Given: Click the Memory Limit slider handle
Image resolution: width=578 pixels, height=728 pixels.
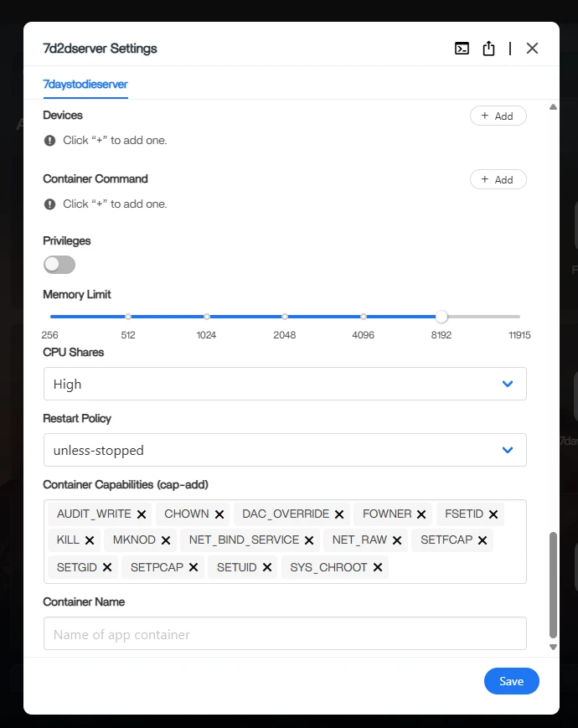Looking at the screenshot, I should point(441,317).
